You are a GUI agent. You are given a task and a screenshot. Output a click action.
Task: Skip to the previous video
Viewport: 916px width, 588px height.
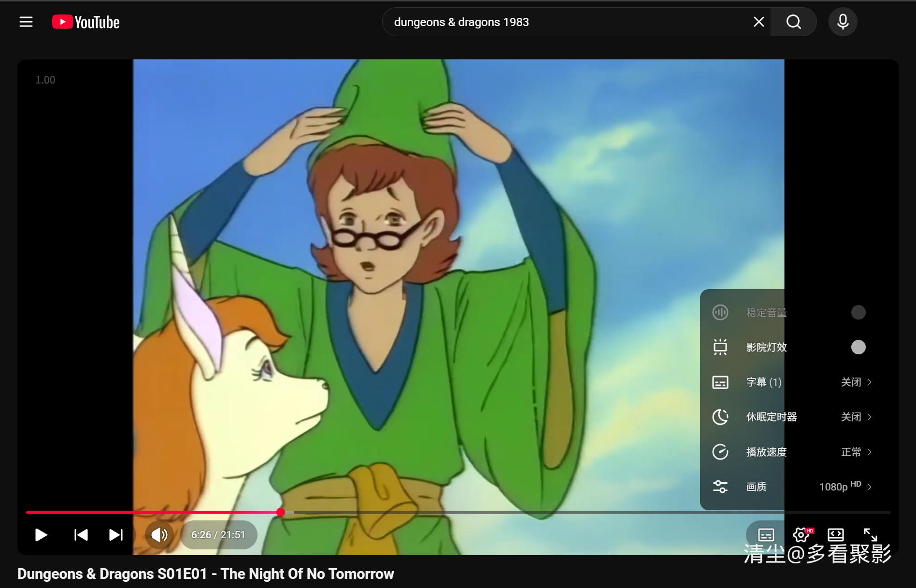pyautogui.click(x=81, y=535)
